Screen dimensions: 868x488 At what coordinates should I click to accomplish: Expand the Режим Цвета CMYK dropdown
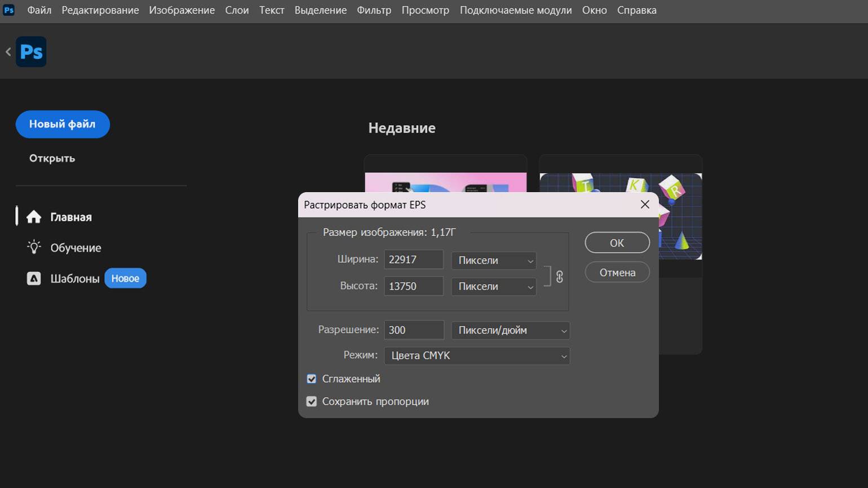[x=477, y=356]
